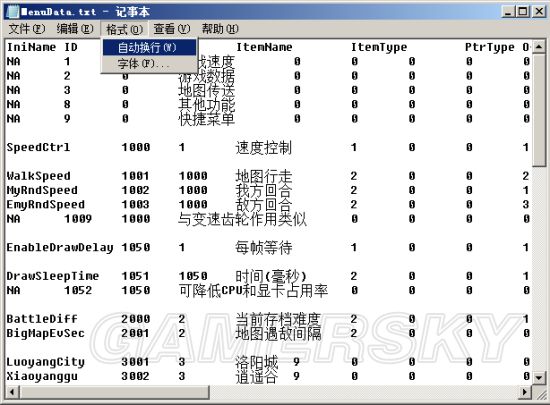
Task: Click the text 速度控制
Action: (264, 148)
